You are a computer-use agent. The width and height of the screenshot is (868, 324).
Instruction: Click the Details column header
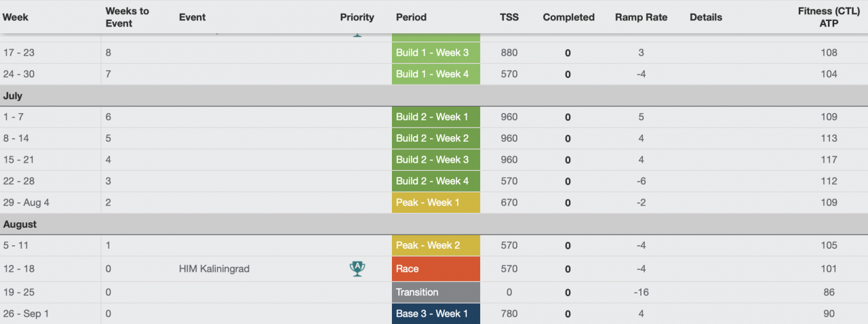(x=705, y=17)
